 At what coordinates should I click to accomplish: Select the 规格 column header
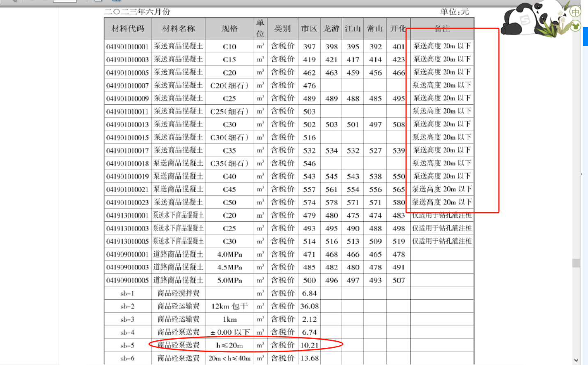click(230, 28)
